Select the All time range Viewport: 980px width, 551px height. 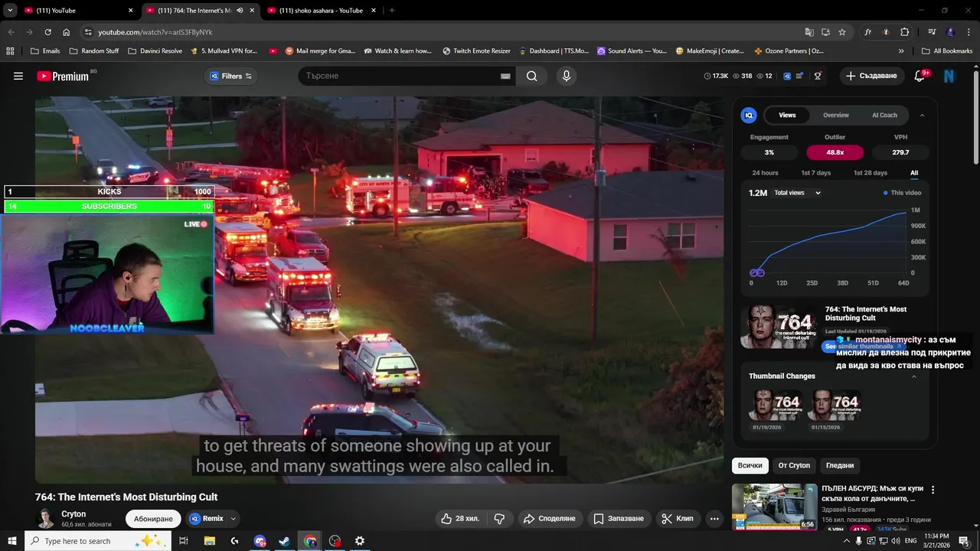coord(914,173)
